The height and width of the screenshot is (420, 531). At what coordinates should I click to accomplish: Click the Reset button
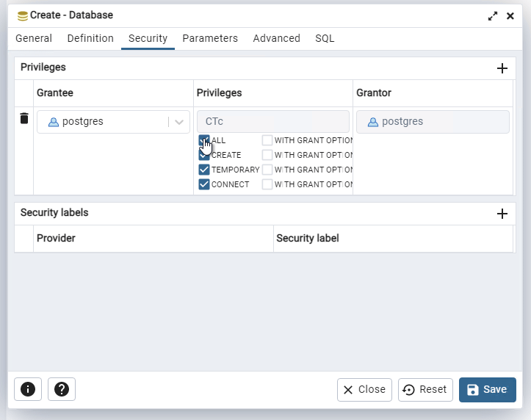tap(425, 390)
